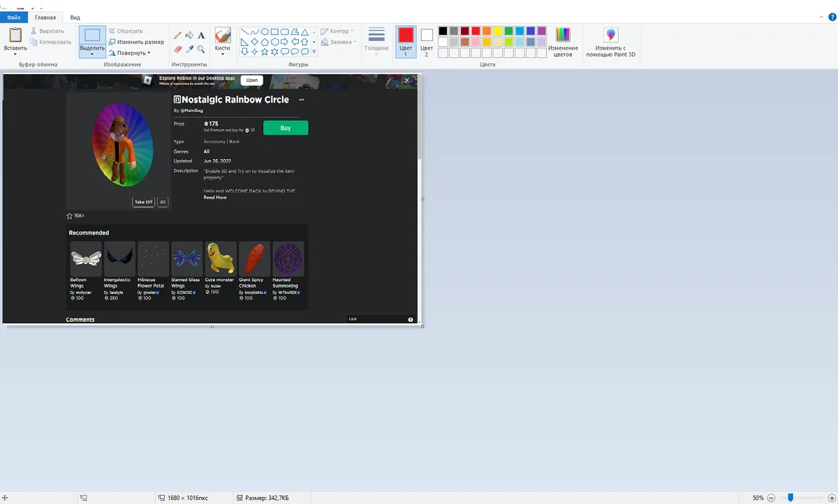The image size is (838, 504).
Task: Choose the orange color swatch
Action: [x=487, y=31]
